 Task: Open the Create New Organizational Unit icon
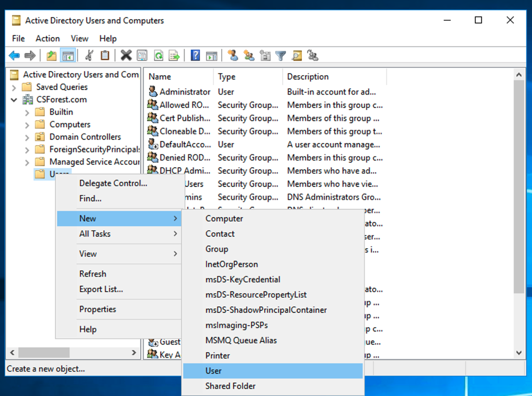tap(265, 55)
